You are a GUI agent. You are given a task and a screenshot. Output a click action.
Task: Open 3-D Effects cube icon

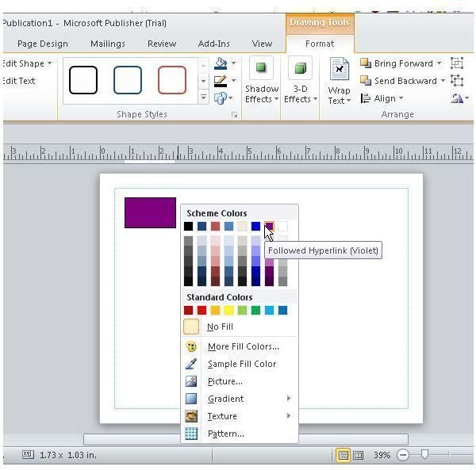pos(300,68)
